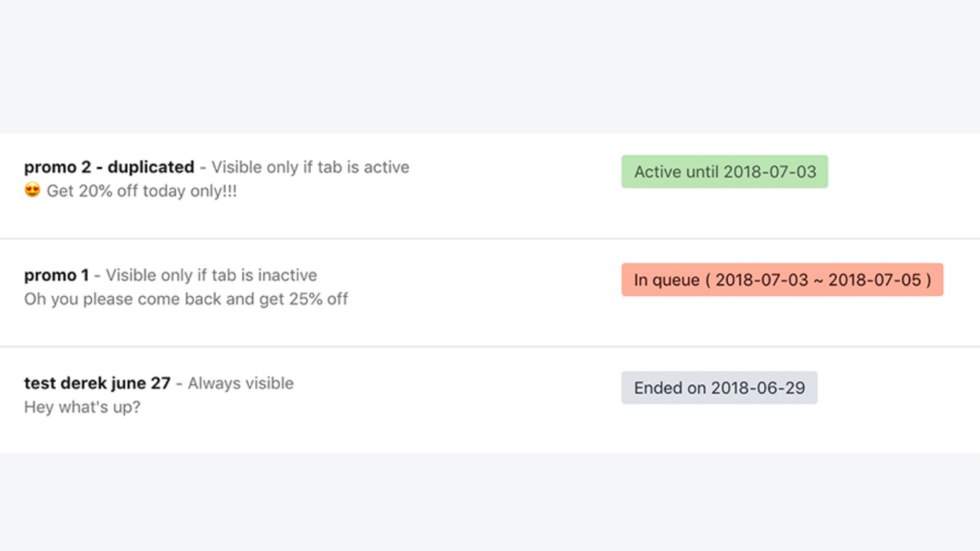Click the date in the 'Active until' badge
Screen dimensions: 980x551
(x=770, y=172)
